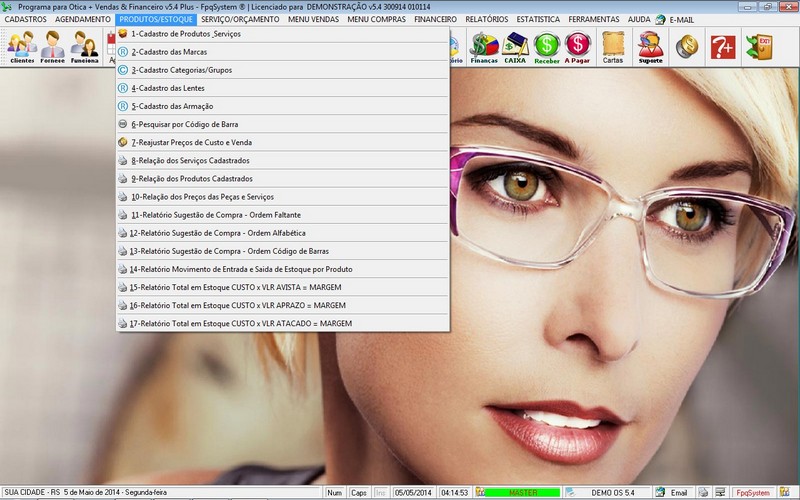Open the ESTATISTICA menu
Screen dimensions: 800x500
[538, 19]
